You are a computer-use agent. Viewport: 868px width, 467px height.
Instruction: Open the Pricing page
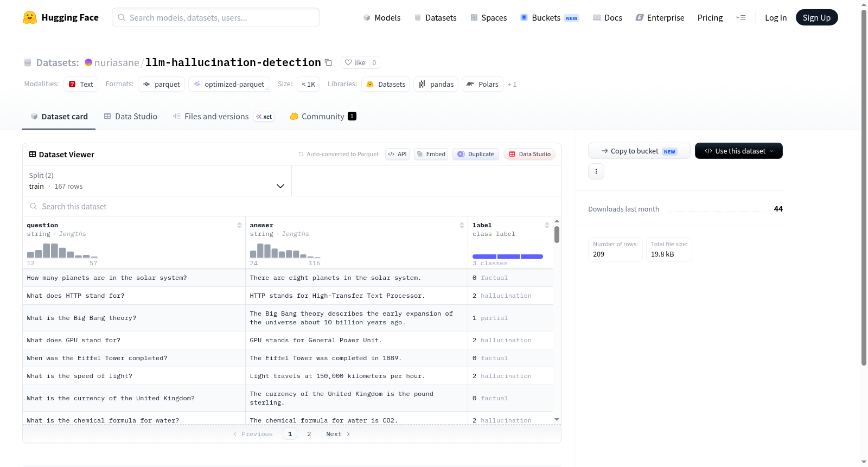pos(710,17)
